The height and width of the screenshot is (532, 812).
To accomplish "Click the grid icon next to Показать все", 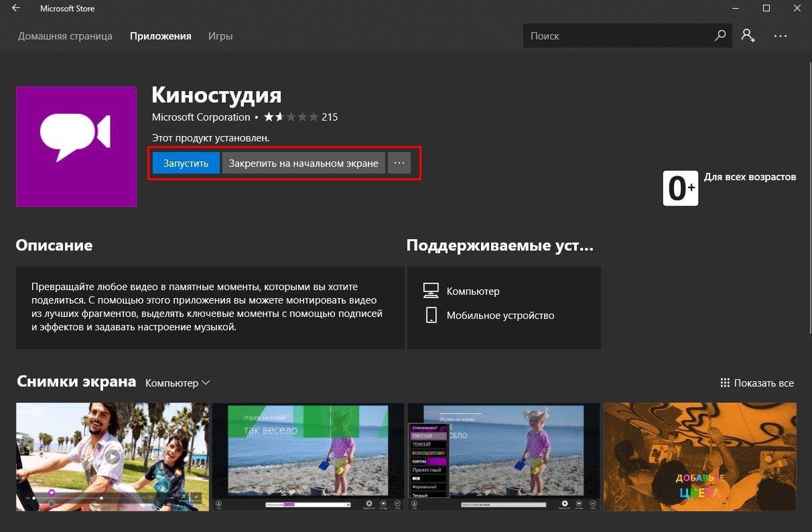I will 724,383.
